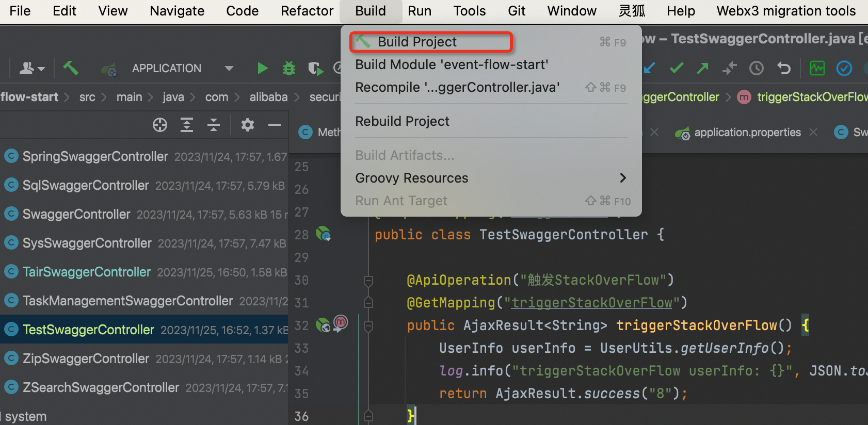Image resolution: width=868 pixels, height=425 pixels.
Task: Close the application.properties tab
Action: (x=813, y=132)
